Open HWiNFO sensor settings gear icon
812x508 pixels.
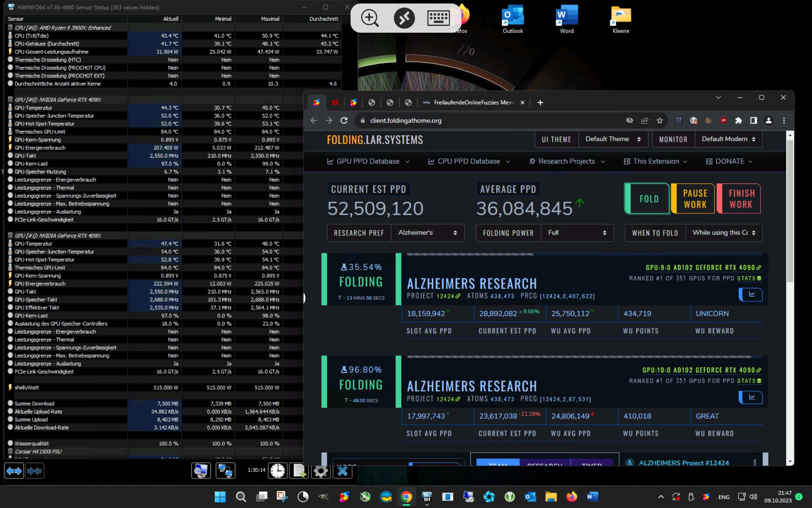[x=320, y=471]
